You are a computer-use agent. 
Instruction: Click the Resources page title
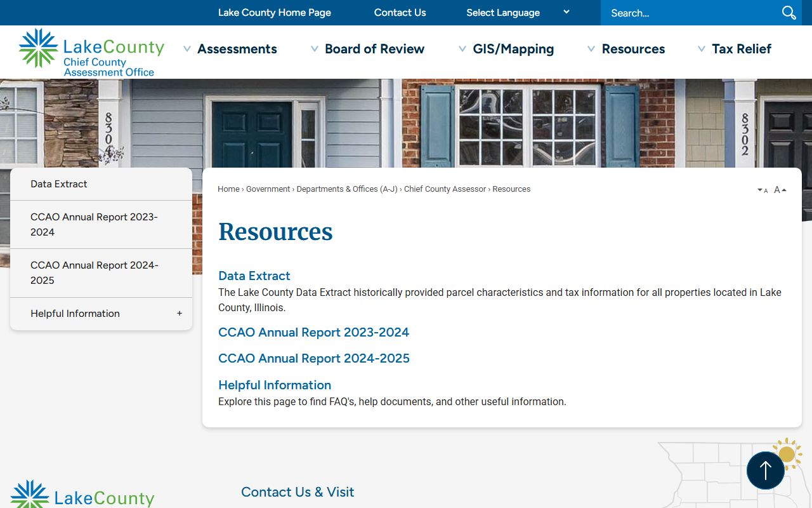tap(275, 232)
